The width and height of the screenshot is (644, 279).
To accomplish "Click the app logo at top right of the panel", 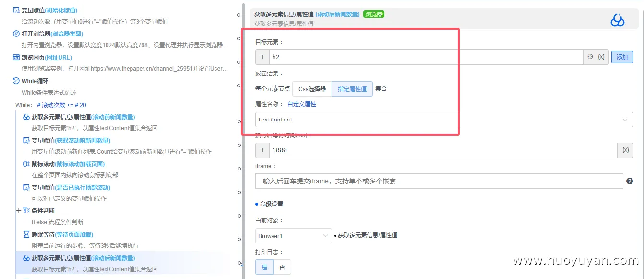I will click(617, 20).
